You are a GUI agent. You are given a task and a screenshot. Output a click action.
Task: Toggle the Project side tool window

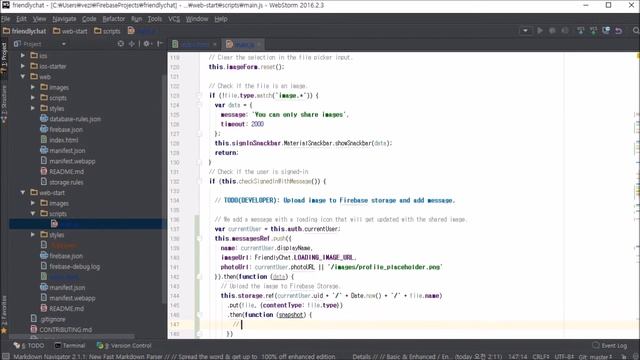(4, 57)
